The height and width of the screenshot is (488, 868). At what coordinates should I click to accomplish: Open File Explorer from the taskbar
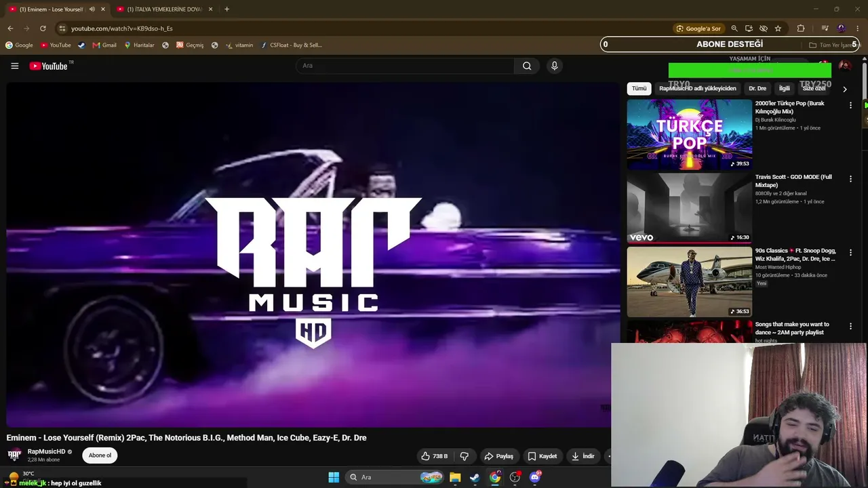click(x=455, y=477)
